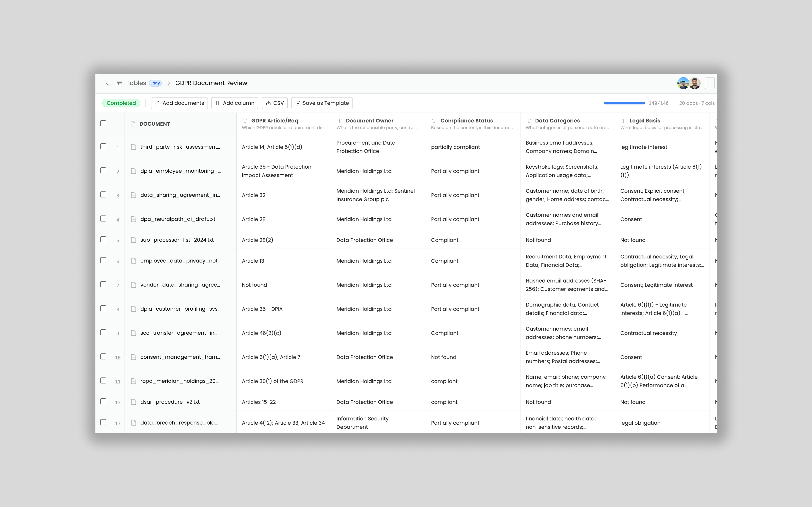The height and width of the screenshot is (507, 812).
Task: Toggle the select-all checkbox in header
Action: pos(103,123)
